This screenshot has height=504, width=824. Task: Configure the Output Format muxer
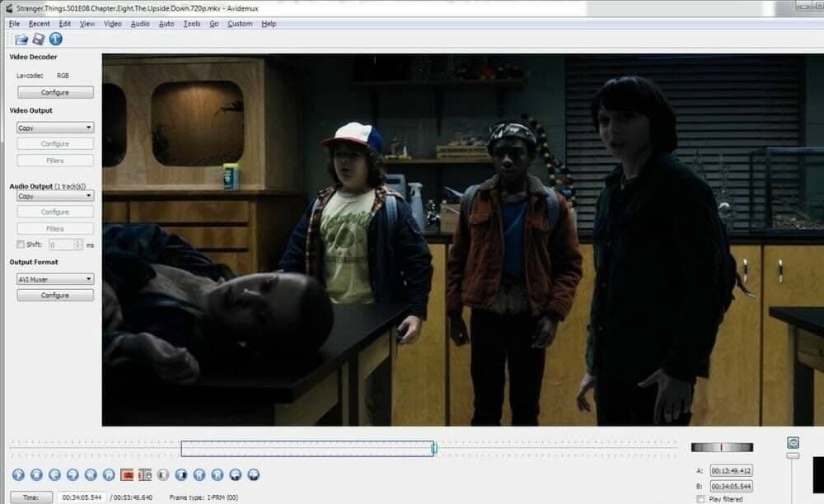pyautogui.click(x=55, y=295)
